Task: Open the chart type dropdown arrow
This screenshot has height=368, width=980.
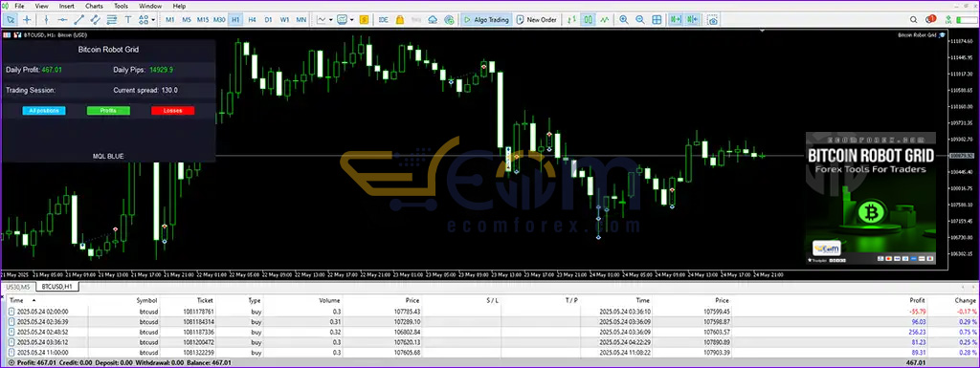Action: (330, 20)
